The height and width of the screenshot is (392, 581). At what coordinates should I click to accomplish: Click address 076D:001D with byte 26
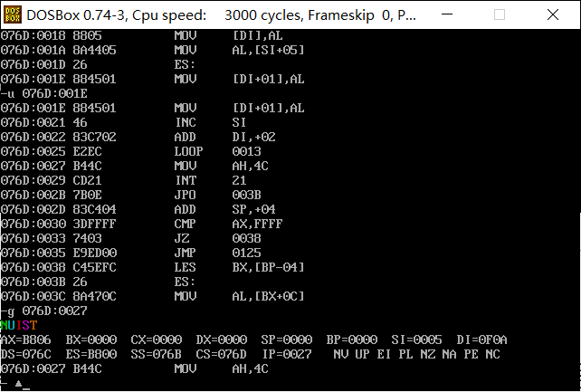tap(43, 64)
